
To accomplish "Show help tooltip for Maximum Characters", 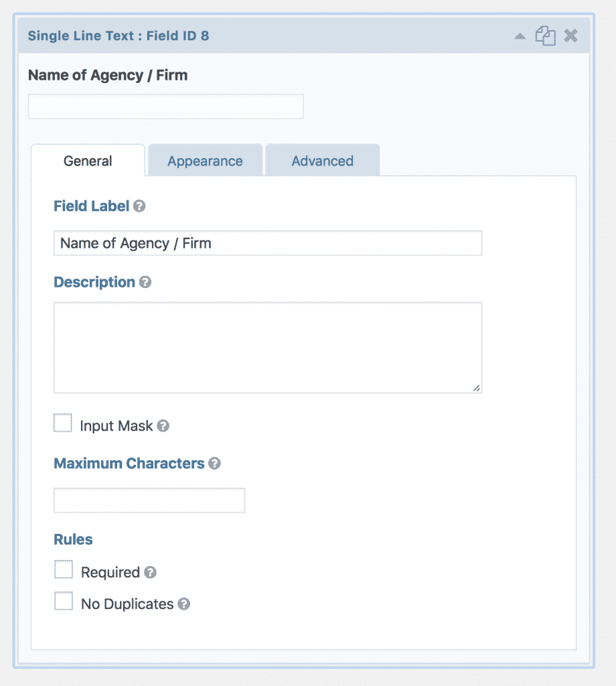I will (214, 464).
